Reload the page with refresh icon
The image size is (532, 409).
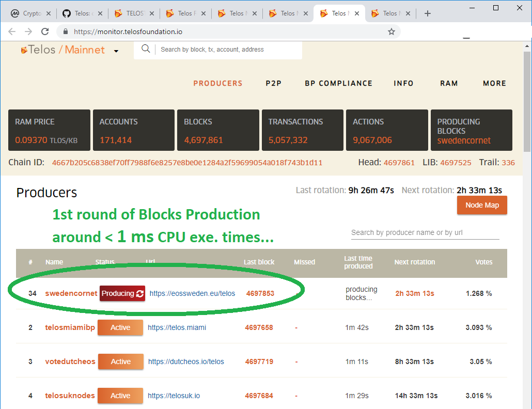coord(45,32)
